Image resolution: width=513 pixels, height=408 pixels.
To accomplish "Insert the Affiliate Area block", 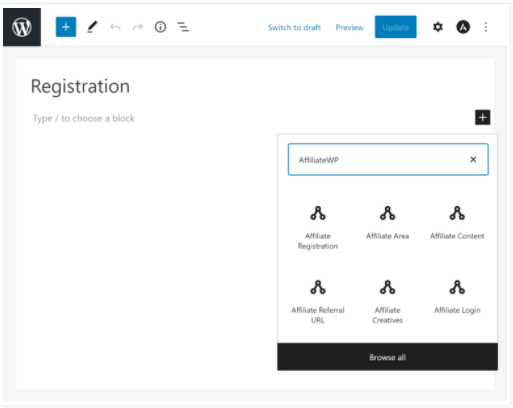I will (387, 223).
